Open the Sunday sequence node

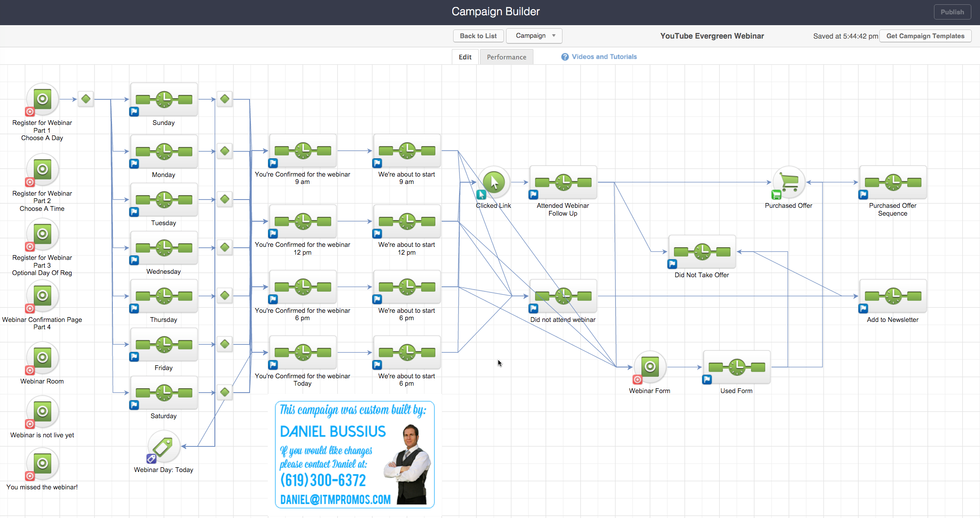tap(164, 100)
